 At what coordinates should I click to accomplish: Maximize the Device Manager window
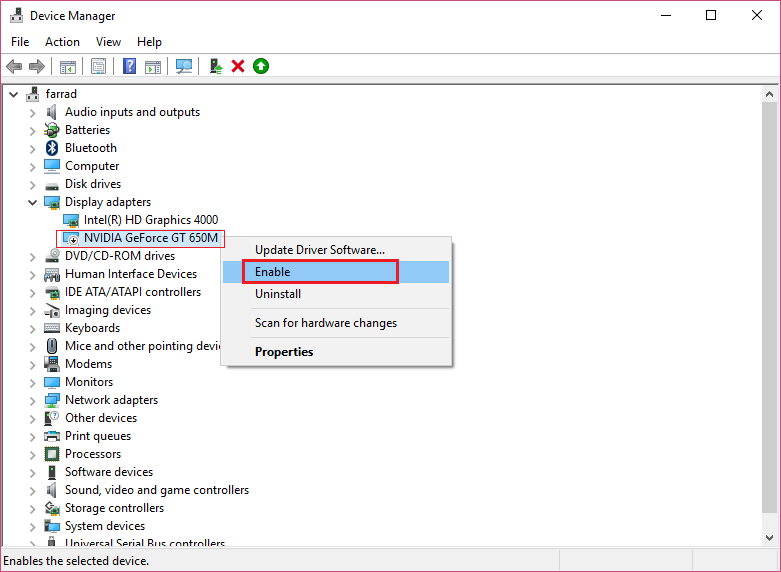point(711,15)
